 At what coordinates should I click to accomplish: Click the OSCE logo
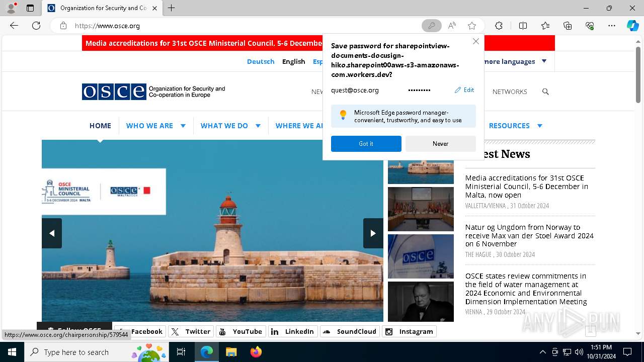153,92
